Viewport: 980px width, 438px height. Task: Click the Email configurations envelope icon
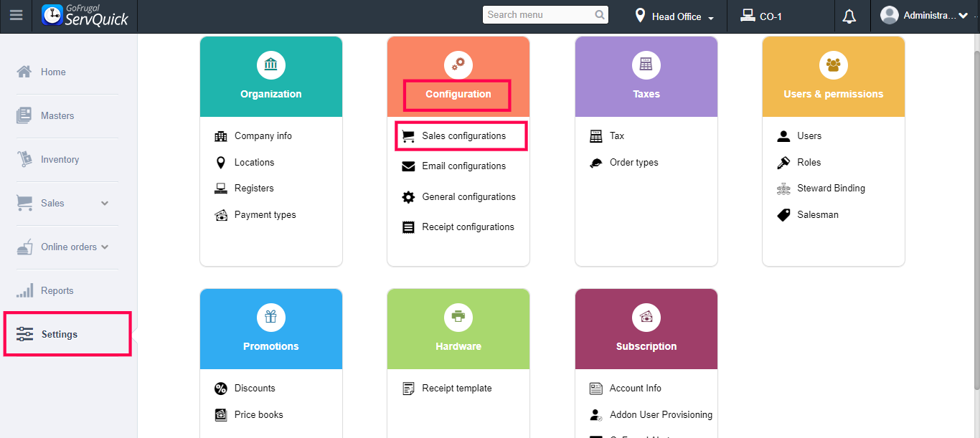[408, 166]
